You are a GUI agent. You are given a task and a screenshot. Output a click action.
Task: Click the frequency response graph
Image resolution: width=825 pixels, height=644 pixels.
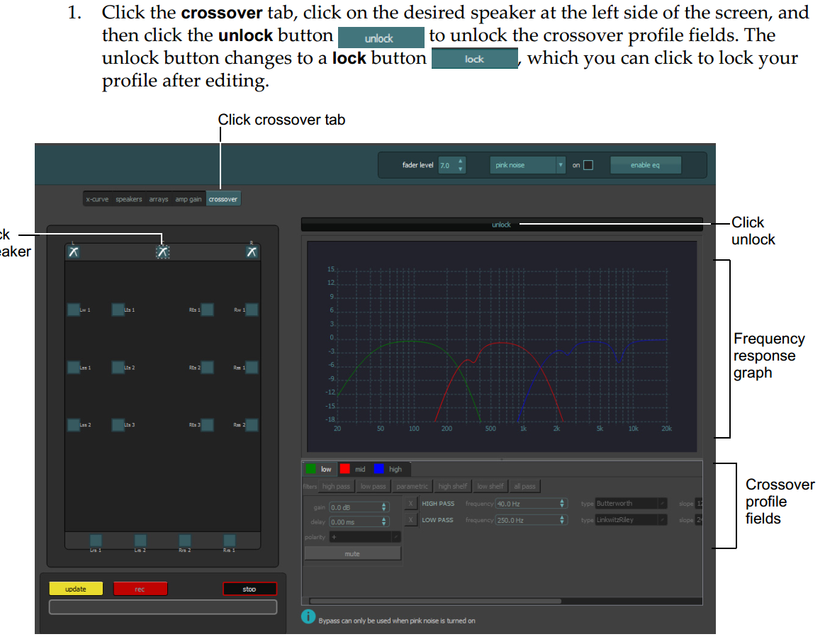[502, 346]
